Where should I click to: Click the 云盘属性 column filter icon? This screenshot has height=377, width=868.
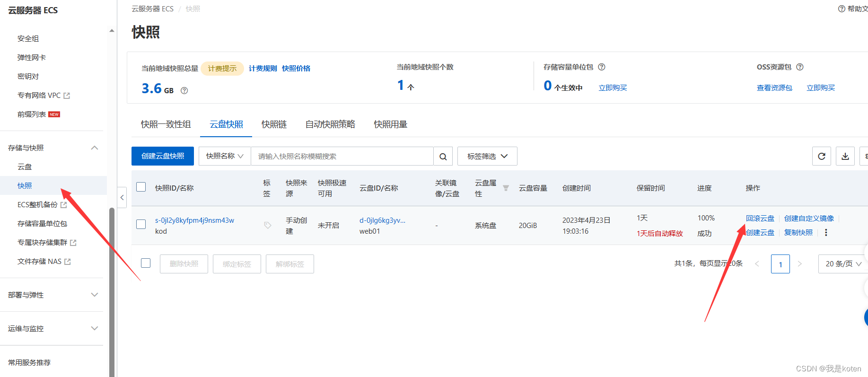pyautogui.click(x=506, y=188)
